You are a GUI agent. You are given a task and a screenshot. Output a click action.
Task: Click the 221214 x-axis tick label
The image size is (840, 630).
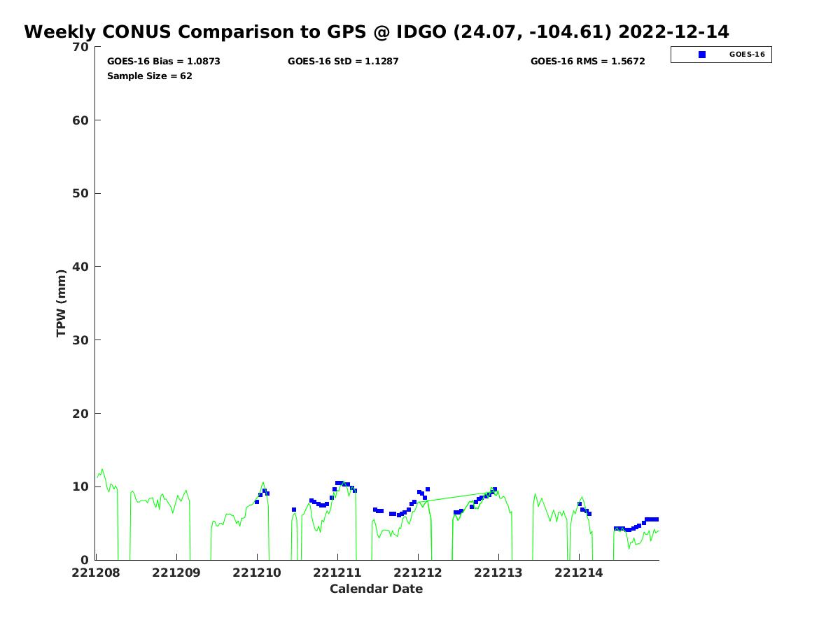click(x=579, y=573)
